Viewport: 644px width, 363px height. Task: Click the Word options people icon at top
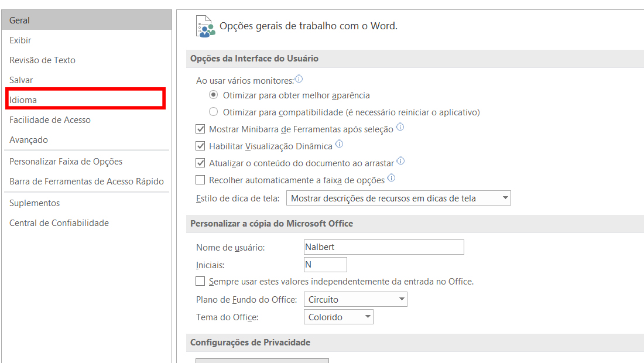pos(204,26)
